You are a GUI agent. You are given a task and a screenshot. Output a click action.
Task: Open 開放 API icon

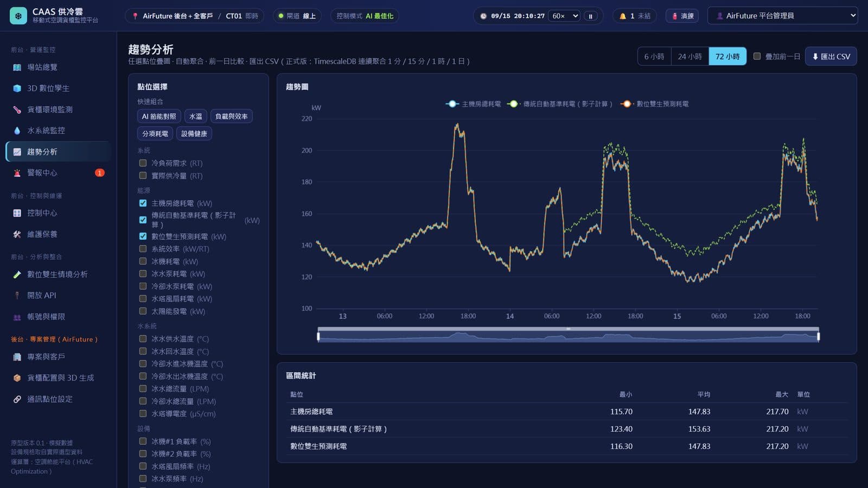point(17,296)
